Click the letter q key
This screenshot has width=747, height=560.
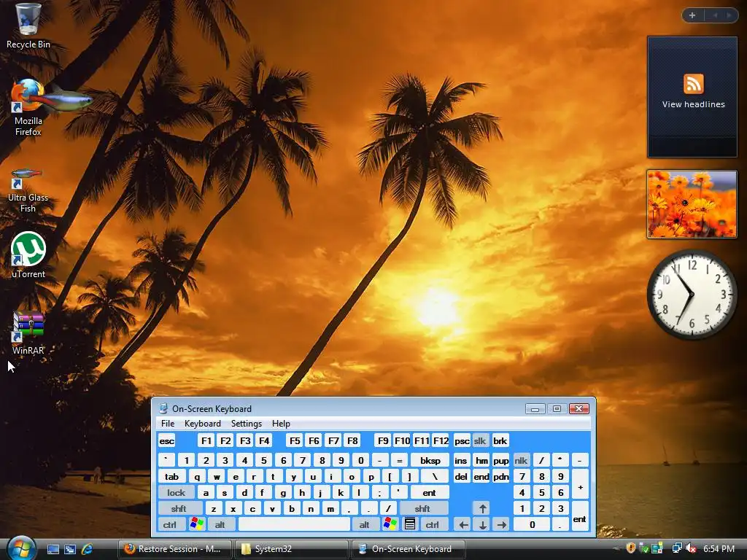tap(197, 476)
